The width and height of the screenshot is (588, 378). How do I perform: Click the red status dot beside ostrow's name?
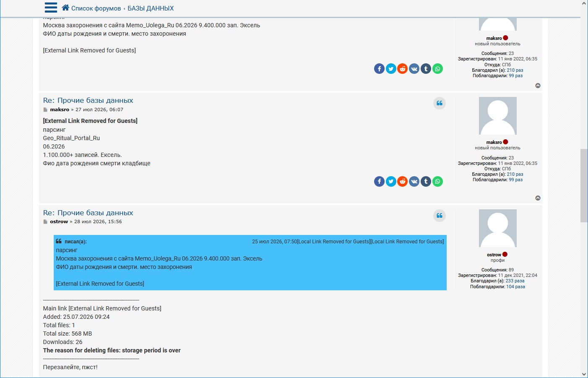point(505,254)
